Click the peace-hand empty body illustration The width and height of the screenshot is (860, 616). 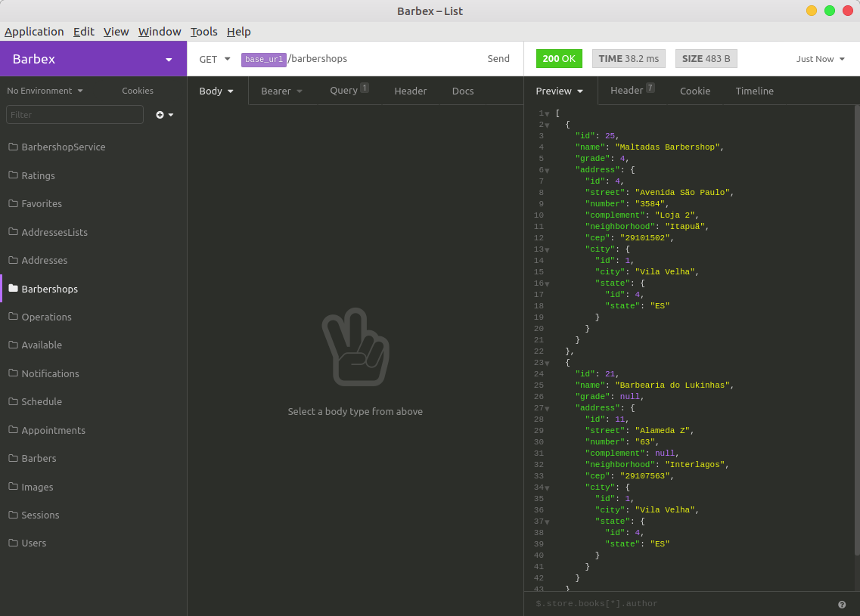(355, 347)
